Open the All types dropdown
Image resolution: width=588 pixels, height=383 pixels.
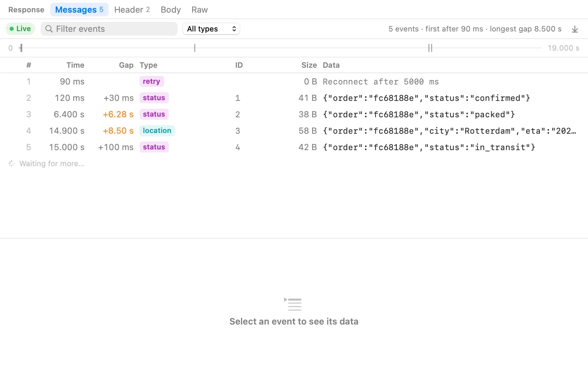click(x=211, y=29)
